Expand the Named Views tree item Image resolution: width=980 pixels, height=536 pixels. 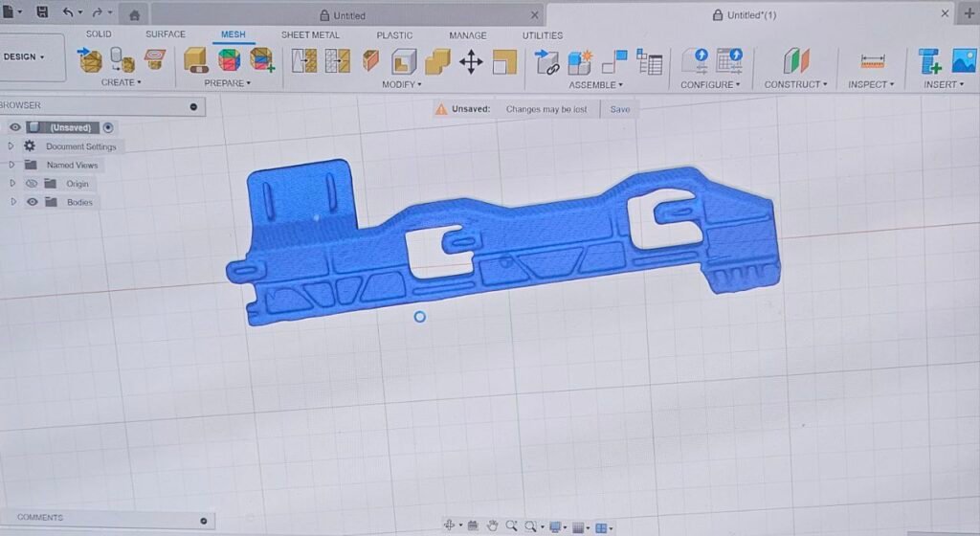[11, 165]
